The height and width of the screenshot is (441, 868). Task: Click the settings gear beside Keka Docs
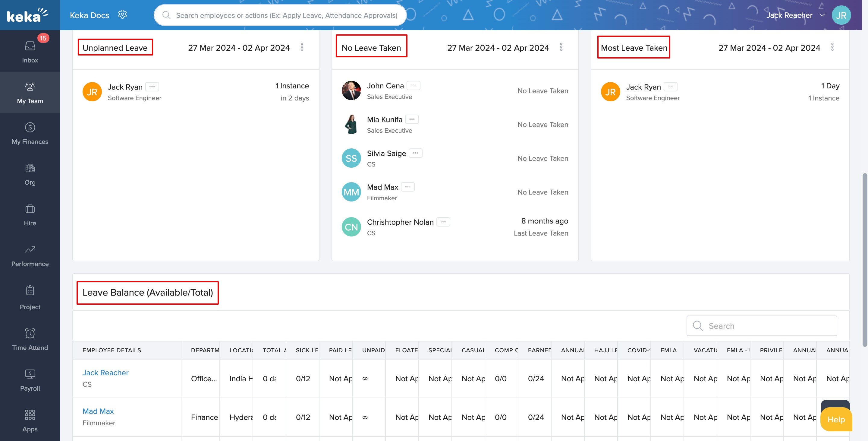click(x=122, y=14)
